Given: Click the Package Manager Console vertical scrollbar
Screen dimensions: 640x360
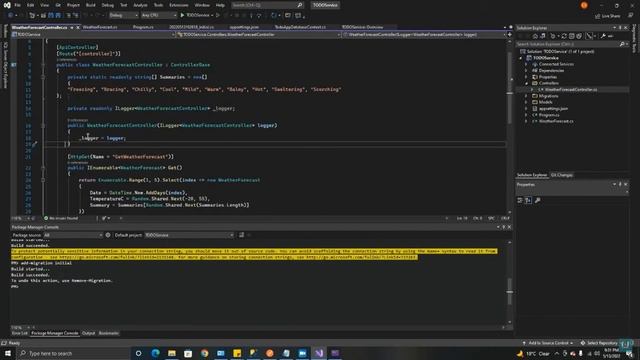Looking at the screenshot, I should 509,282.
